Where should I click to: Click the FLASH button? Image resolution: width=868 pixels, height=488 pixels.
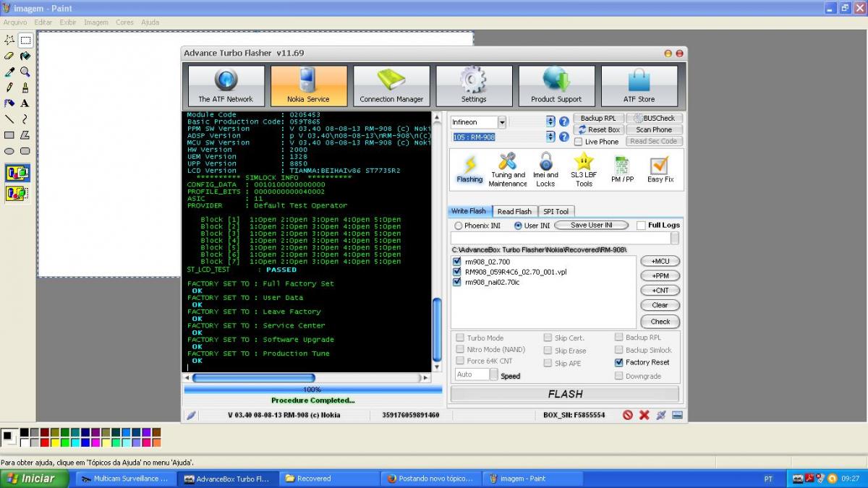pos(565,394)
